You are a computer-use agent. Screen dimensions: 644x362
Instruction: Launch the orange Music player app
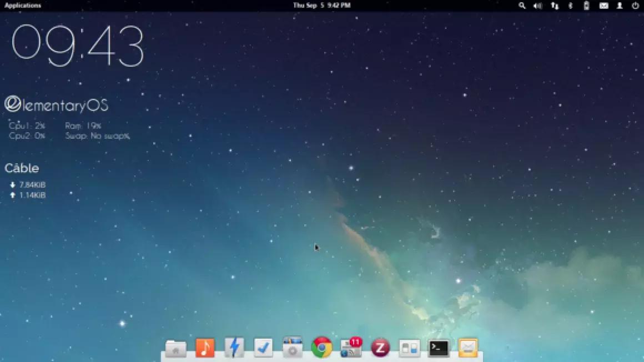[x=205, y=348]
